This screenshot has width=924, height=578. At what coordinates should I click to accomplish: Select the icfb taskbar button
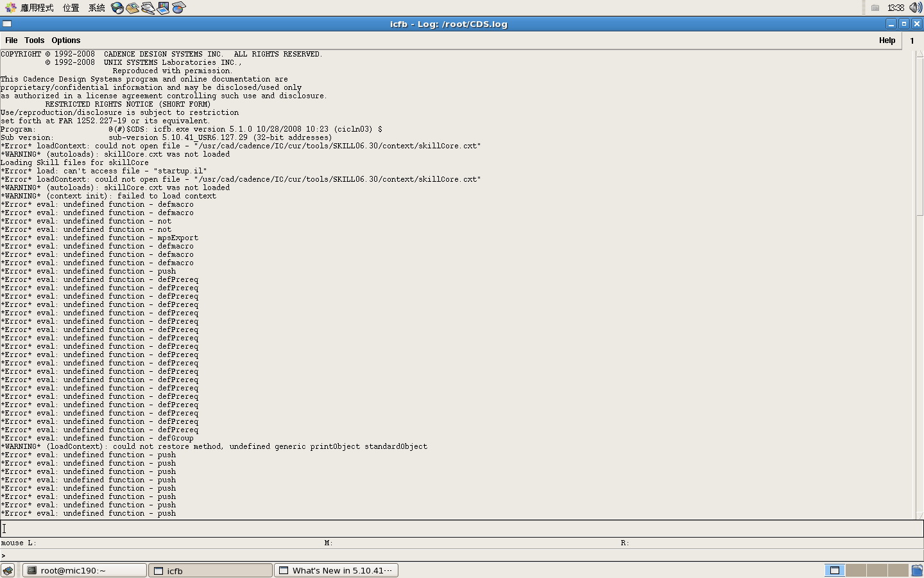pyautogui.click(x=210, y=570)
